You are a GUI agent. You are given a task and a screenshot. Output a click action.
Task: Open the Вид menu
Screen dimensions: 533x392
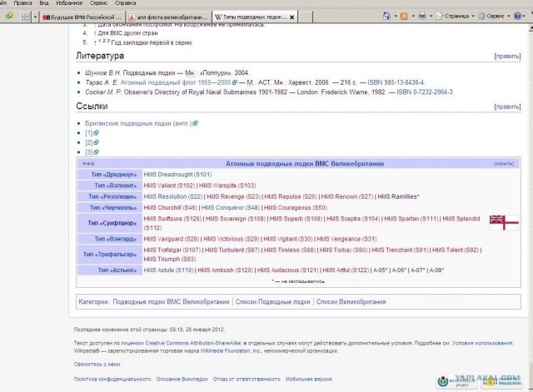pyautogui.click(x=44, y=3)
